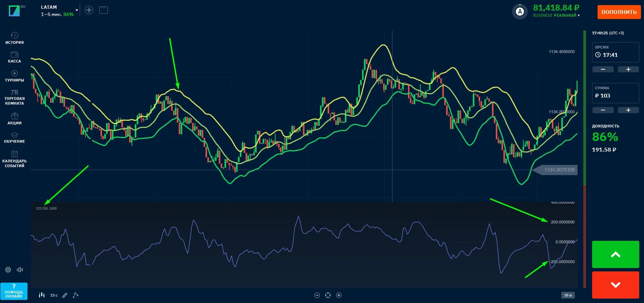Screen dimensions: 644x303
Task: Click the 17:40:25 (UTC +3) clock
Action: 608,33
